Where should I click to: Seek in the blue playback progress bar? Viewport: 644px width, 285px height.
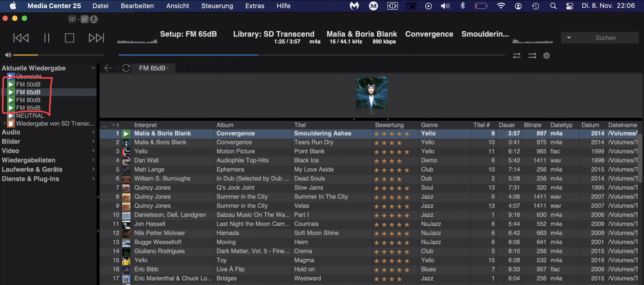click(311, 55)
